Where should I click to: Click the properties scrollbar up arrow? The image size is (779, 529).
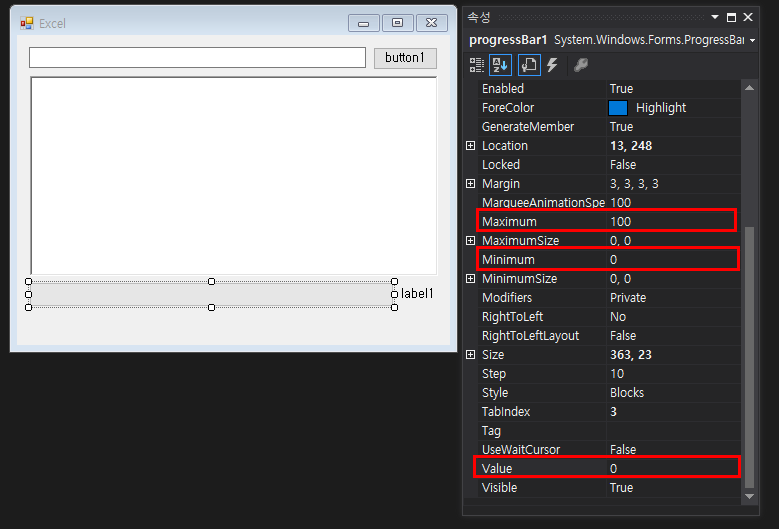tap(750, 88)
